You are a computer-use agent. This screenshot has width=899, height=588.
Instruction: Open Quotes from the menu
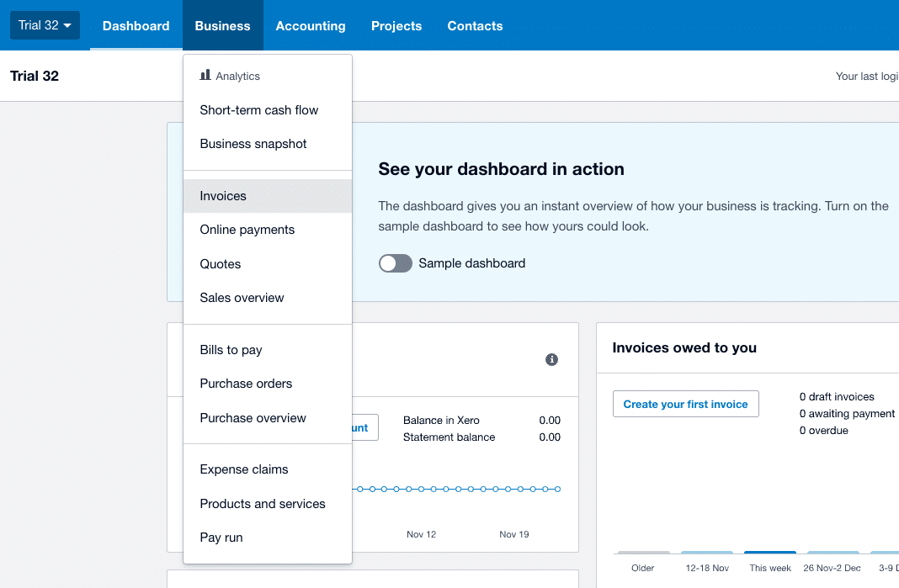[x=267, y=264]
